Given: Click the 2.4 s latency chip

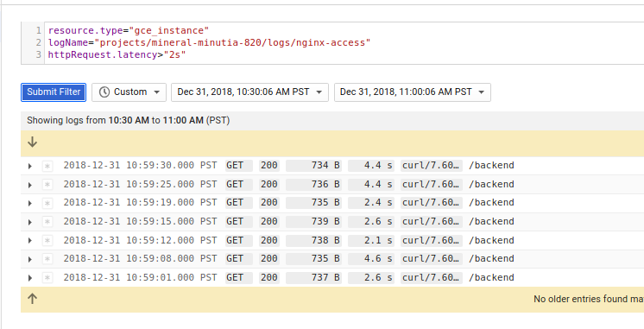Looking at the screenshot, I should tap(371, 202).
